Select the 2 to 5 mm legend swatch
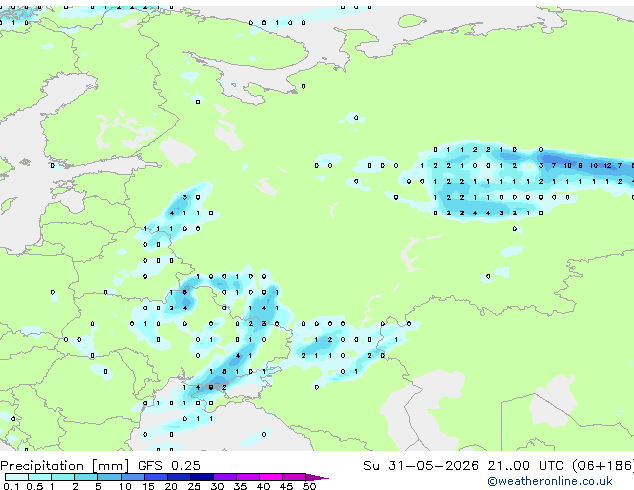 coord(86,477)
